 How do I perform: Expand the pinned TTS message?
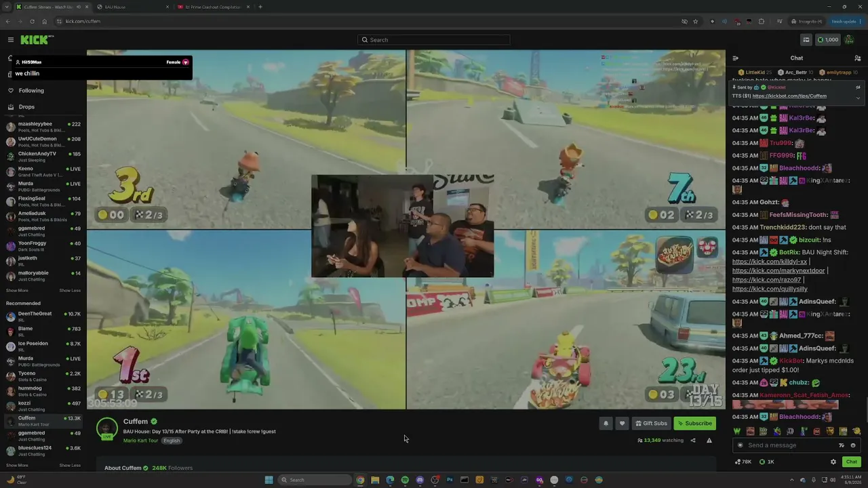coord(858,98)
